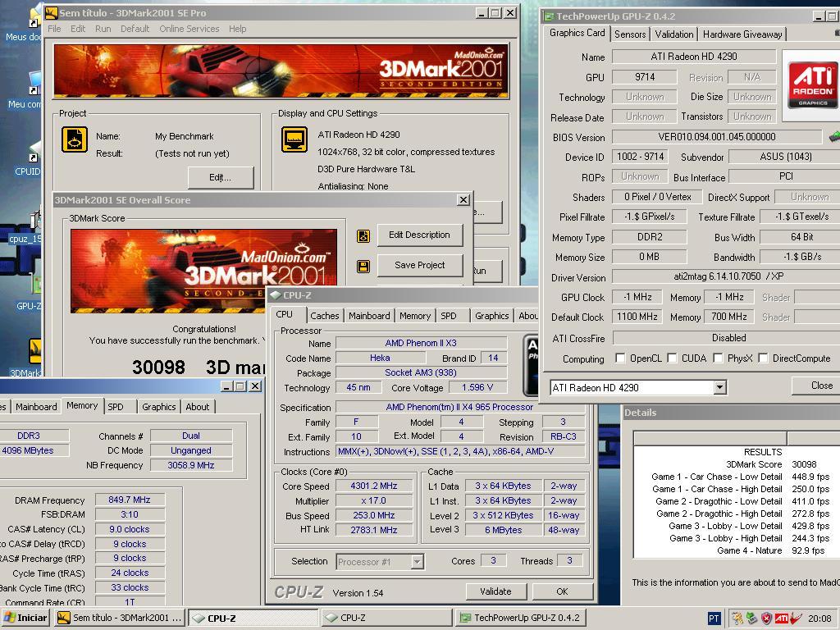Click the OK button in CPU-Z
This screenshot has width=840, height=630.
(562, 591)
